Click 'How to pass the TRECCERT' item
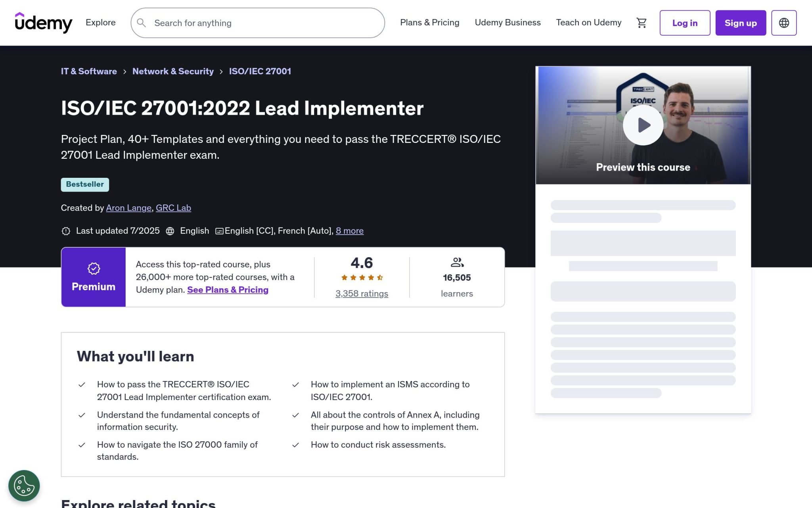Viewport: 812px width, 508px height. (184, 391)
